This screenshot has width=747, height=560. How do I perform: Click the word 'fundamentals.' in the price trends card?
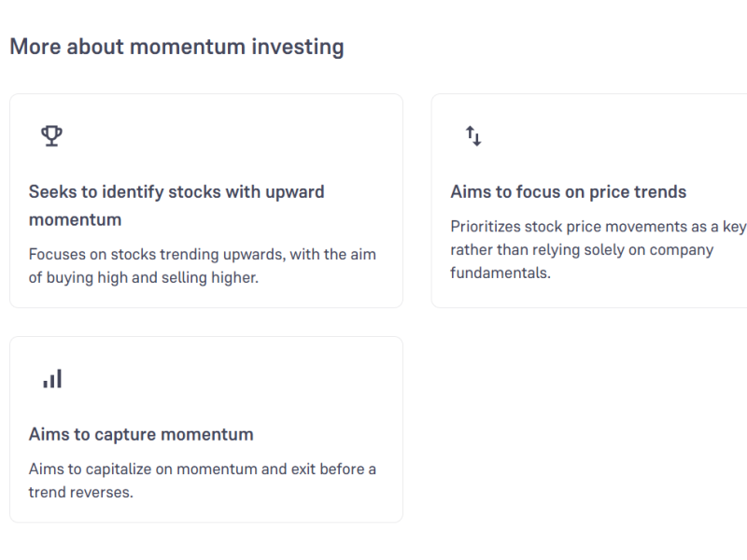click(500, 274)
